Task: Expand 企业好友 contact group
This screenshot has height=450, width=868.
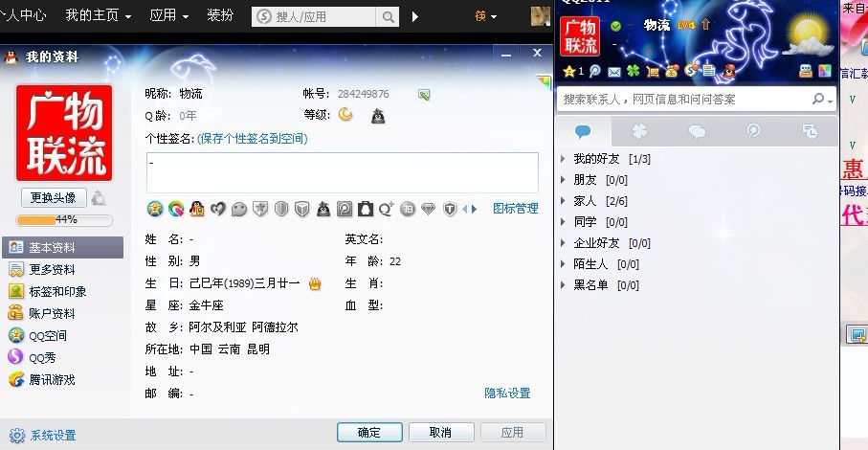Action: pyautogui.click(x=563, y=243)
